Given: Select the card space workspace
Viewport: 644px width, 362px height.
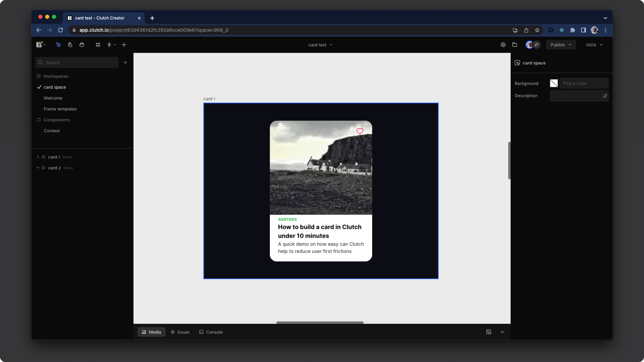Looking at the screenshot, I should click(x=55, y=87).
